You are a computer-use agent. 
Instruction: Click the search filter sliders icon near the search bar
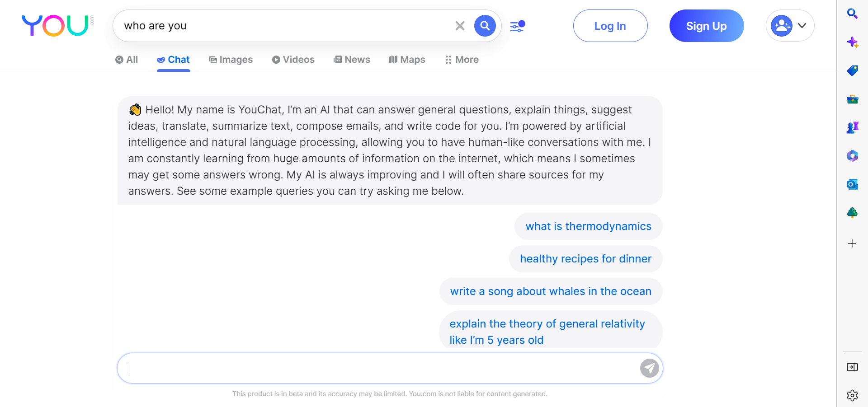coord(517,26)
